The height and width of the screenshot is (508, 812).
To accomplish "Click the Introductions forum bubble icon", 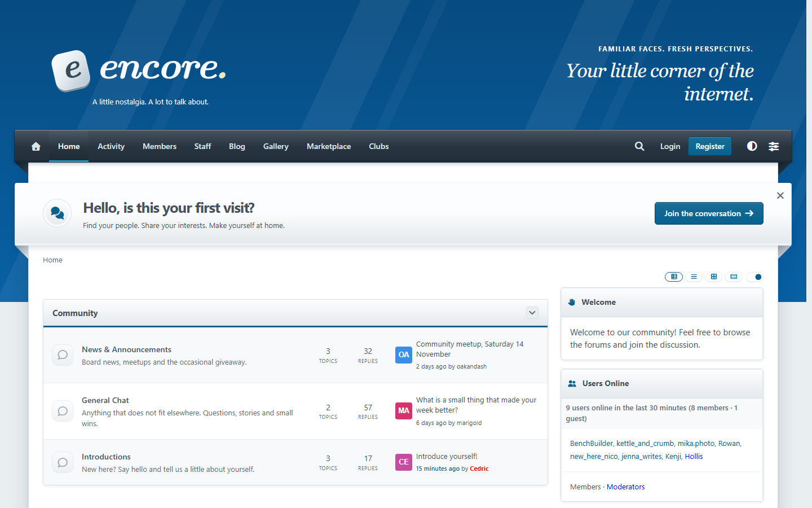I will coord(63,462).
